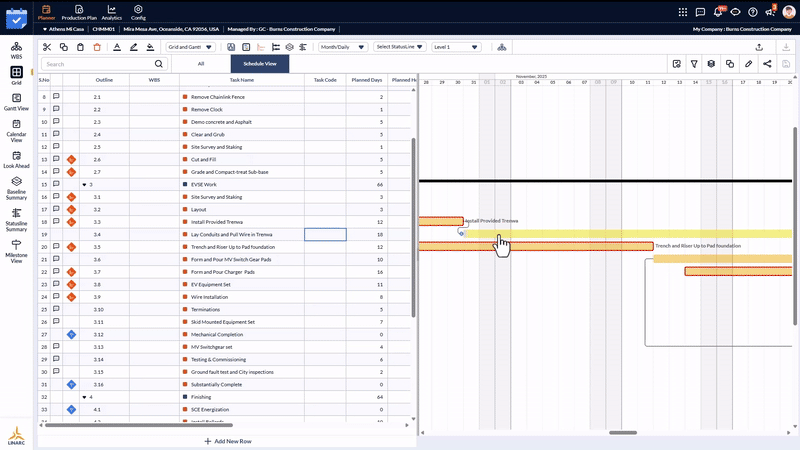This screenshot has height=450, width=800.
Task: Select the Task Code cell in row 19
Action: point(326,235)
